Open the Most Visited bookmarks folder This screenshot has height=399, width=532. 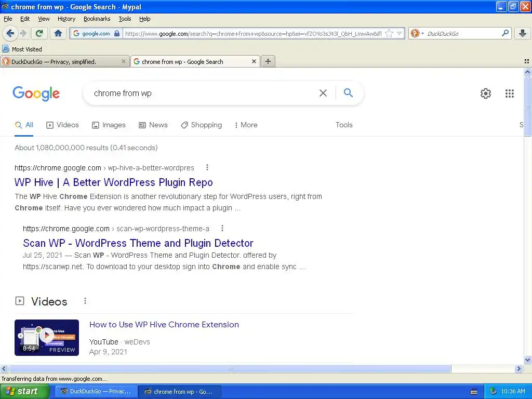point(22,49)
